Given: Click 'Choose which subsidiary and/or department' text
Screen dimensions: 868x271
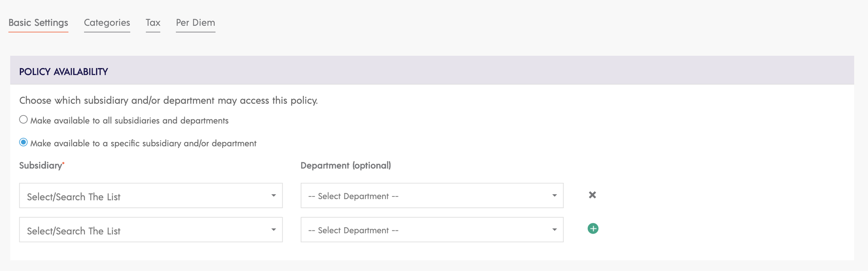Looking at the screenshot, I should pyautogui.click(x=169, y=101).
